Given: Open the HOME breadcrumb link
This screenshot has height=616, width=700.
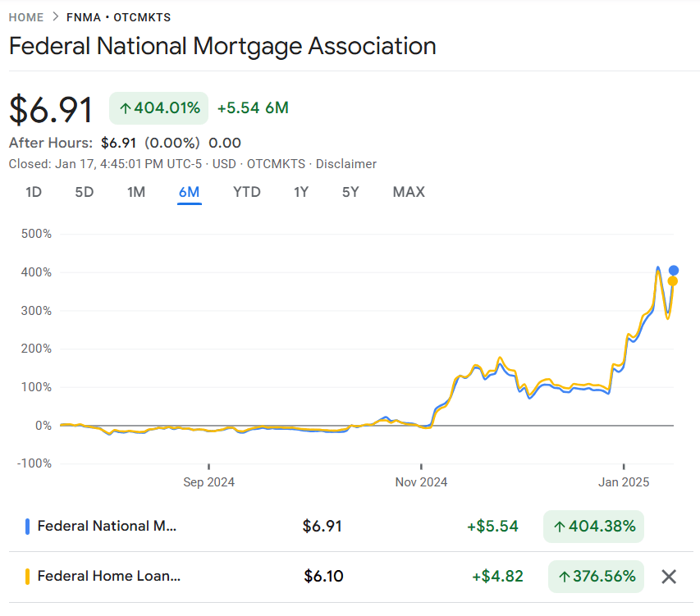Looking at the screenshot, I should (x=25, y=16).
